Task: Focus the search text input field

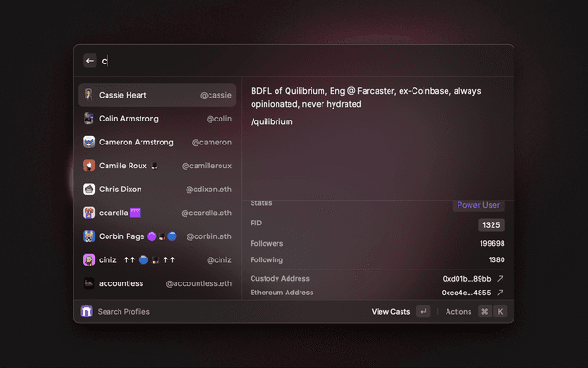Action: [303, 61]
